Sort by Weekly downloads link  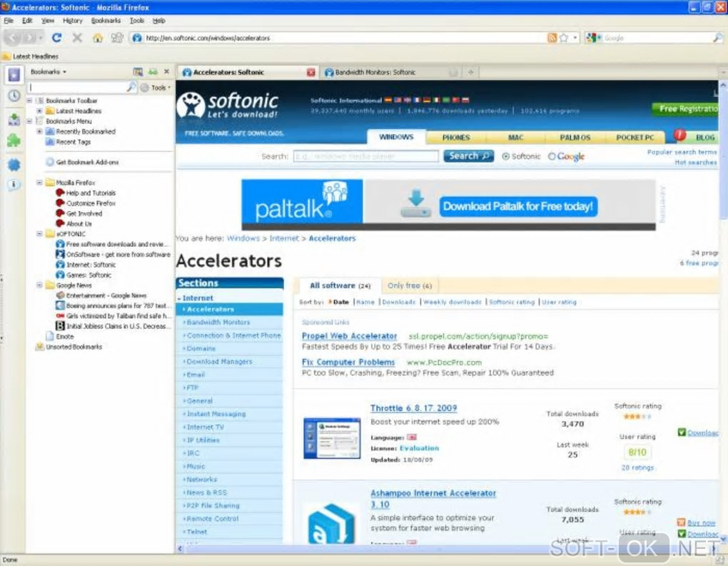[x=453, y=302]
